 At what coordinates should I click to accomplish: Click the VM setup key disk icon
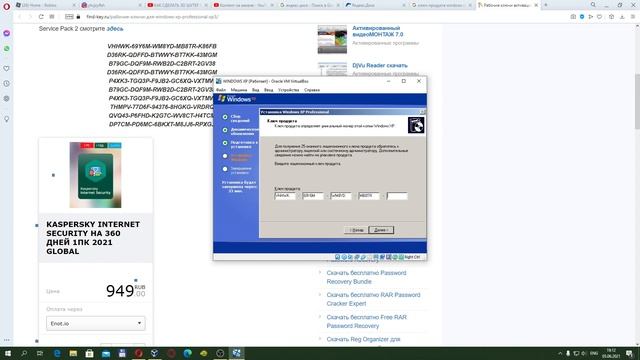416,125
